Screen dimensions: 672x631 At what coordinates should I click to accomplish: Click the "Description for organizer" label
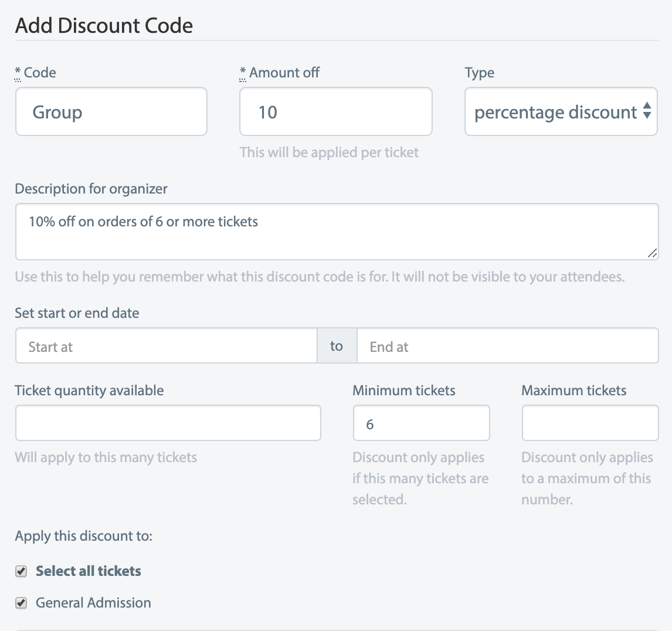(91, 189)
